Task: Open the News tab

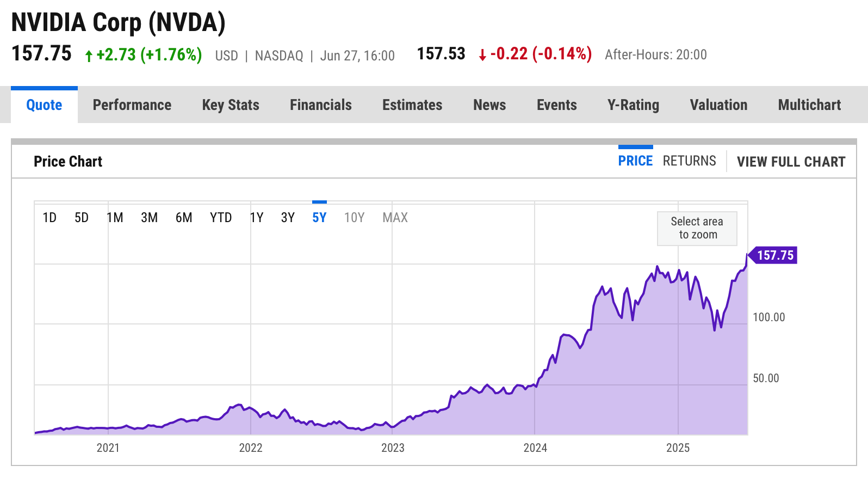Action: [x=489, y=105]
